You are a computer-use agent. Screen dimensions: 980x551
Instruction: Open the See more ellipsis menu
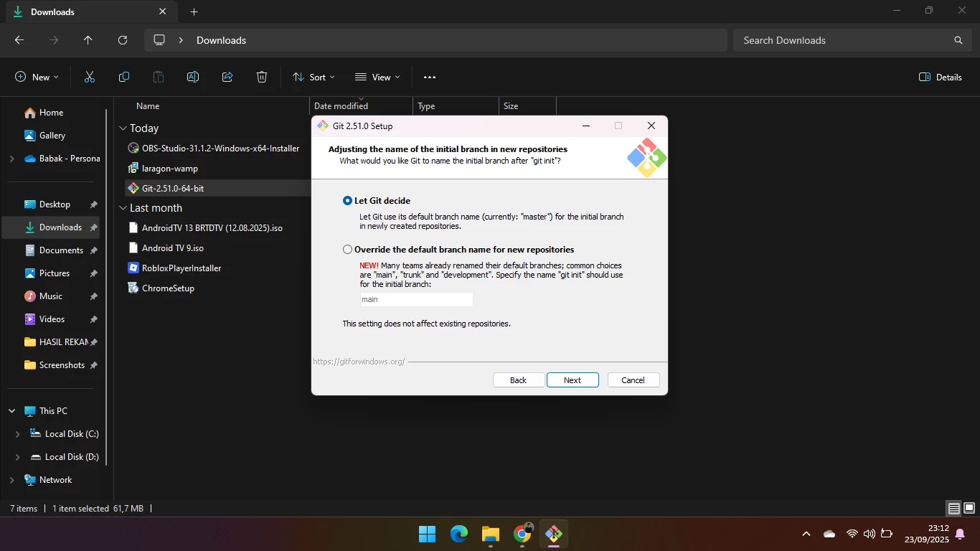point(430,77)
